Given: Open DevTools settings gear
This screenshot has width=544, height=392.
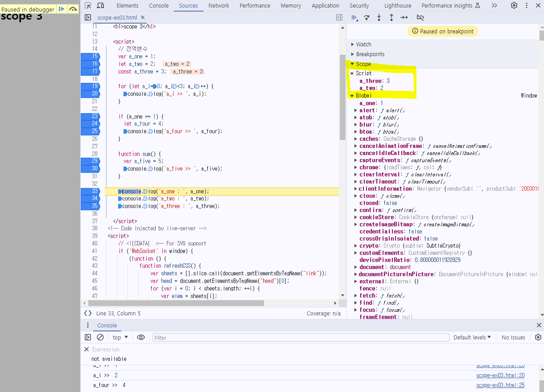Looking at the screenshot, I should (x=514, y=5).
